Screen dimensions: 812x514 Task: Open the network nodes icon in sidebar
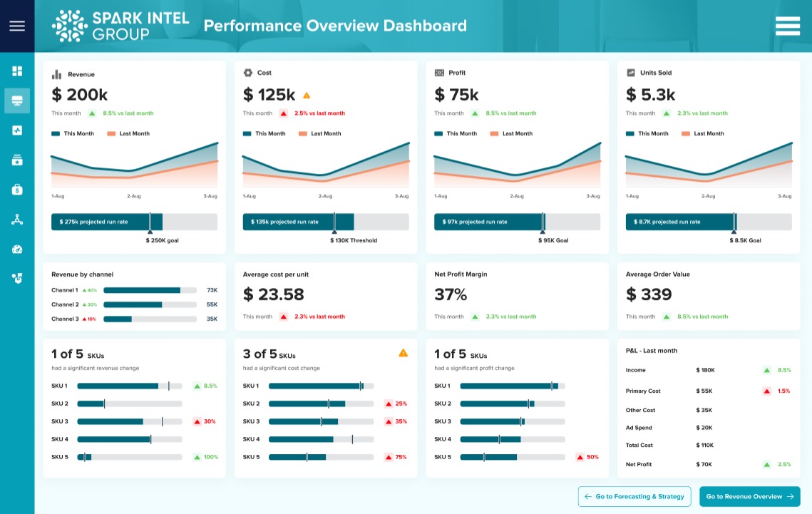click(17, 220)
